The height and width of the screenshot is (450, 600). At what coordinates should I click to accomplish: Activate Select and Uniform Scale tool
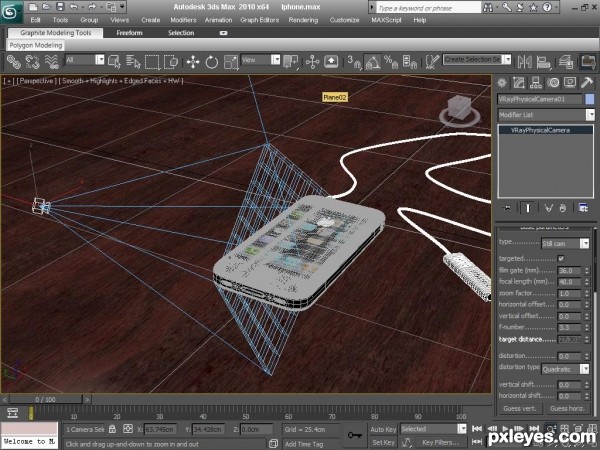tap(231, 62)
